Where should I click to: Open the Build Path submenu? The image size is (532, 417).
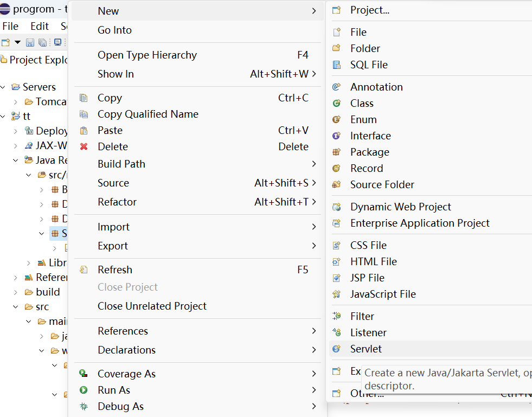tap(121, 164)
